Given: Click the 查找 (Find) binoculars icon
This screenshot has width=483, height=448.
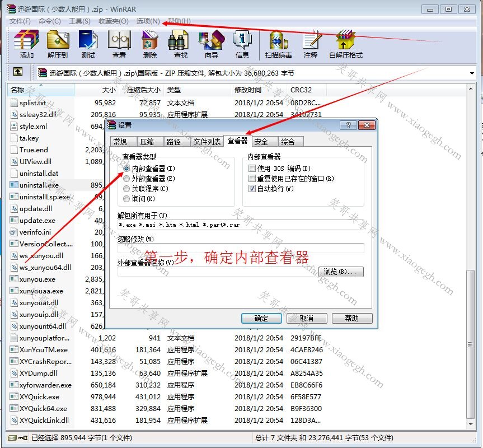Looking at the screenshot, I should coord(178,40).
